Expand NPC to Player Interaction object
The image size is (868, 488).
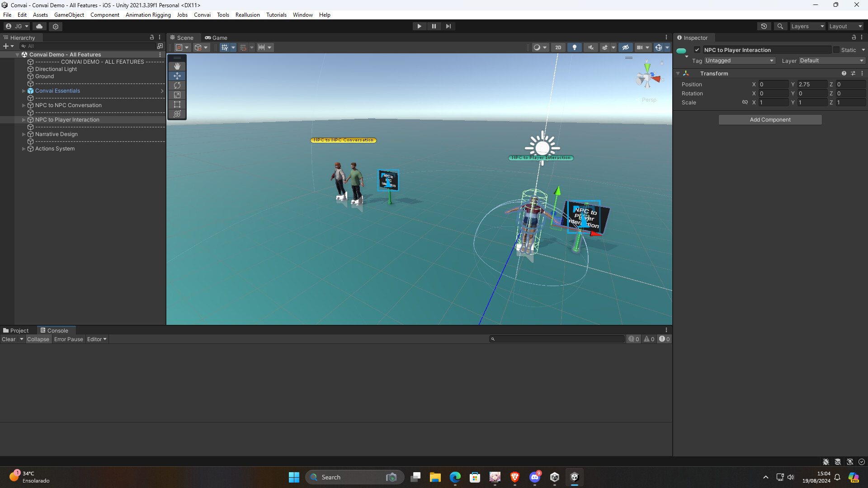24,120
